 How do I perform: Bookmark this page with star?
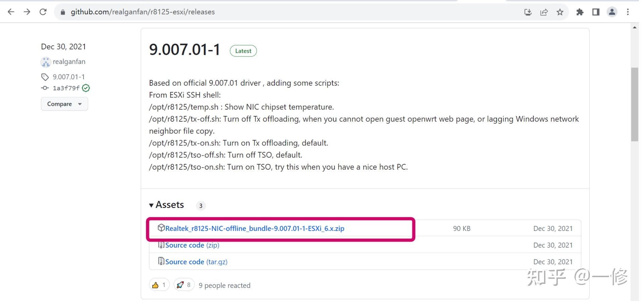click(560, 12)
